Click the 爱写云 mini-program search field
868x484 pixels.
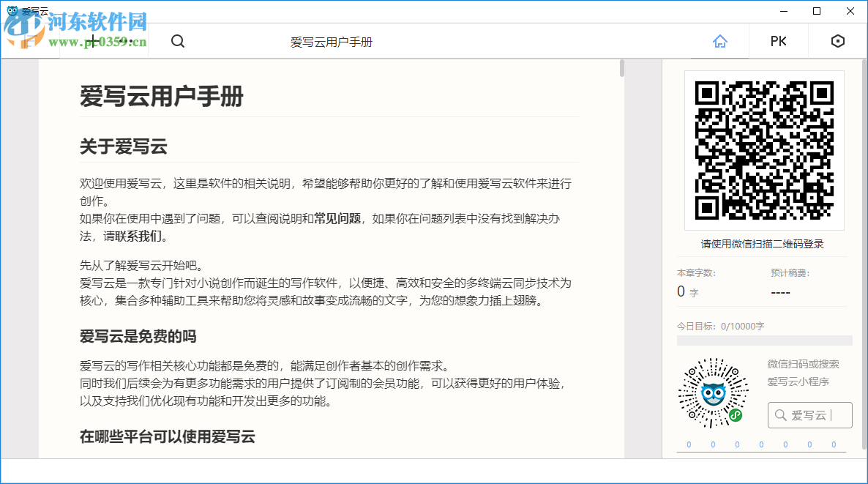[810, 414]
